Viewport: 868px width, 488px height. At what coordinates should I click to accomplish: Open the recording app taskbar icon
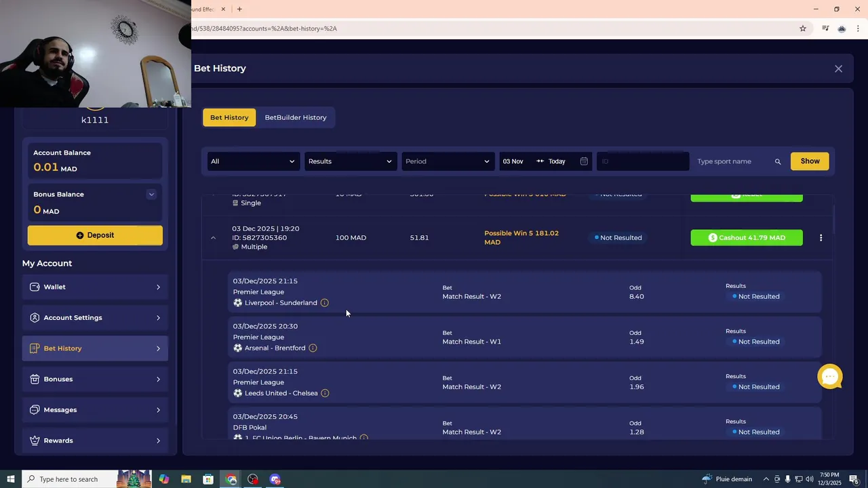(253, 479)
